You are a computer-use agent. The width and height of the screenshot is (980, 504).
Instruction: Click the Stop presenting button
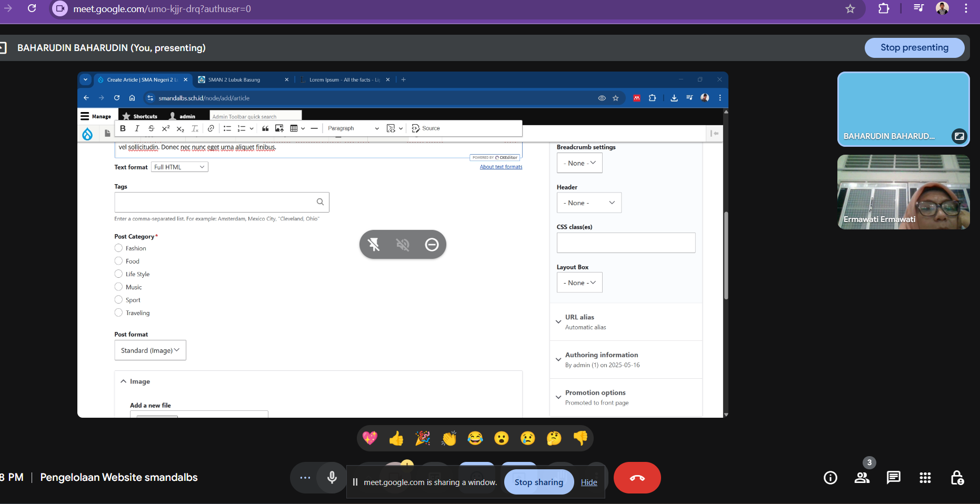click(x=914, y=48)
